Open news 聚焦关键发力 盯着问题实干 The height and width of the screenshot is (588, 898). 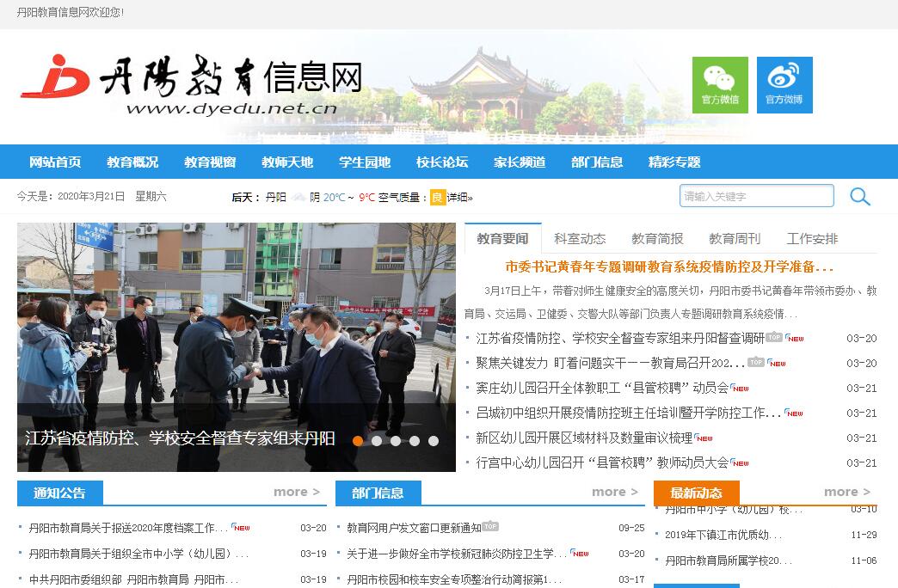coord(611,363)
